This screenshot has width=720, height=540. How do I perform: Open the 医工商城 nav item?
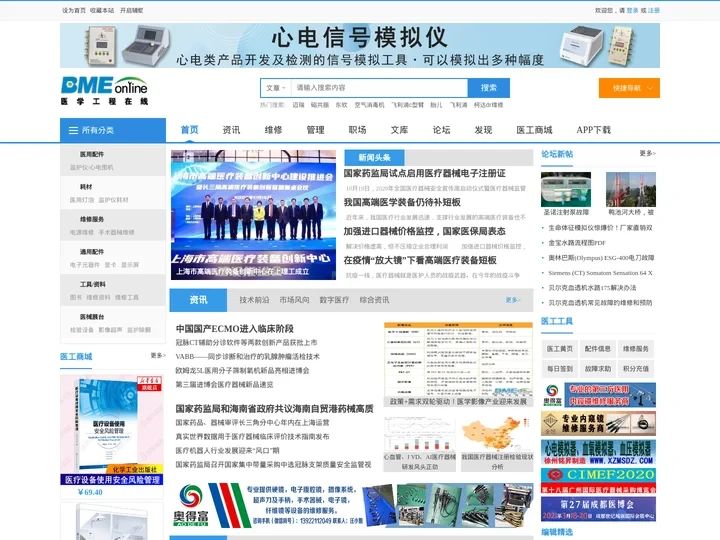click(534, 130)
